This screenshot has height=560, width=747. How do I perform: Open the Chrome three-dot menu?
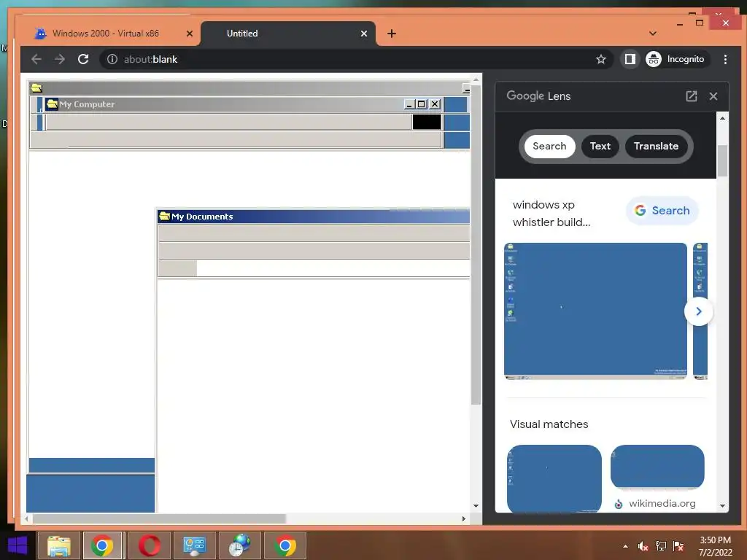[725, 59]
